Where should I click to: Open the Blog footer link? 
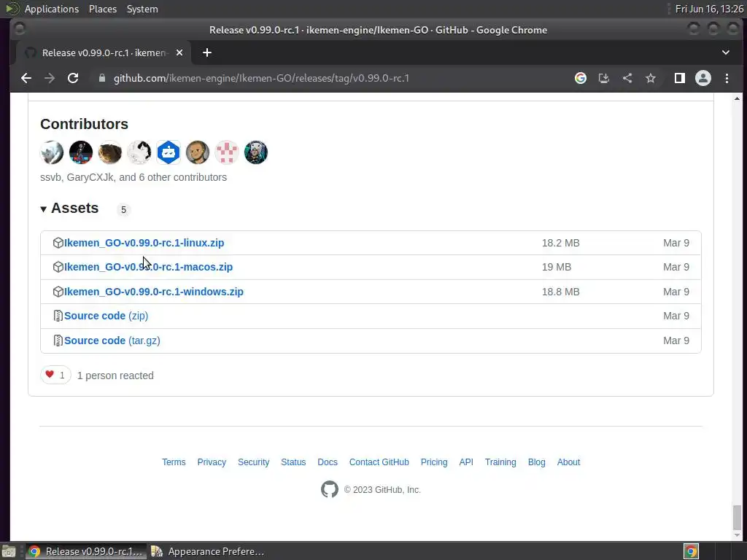536,462
